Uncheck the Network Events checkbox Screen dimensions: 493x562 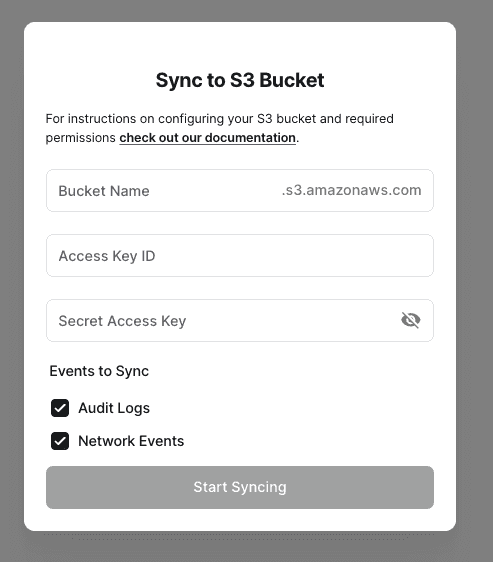(60, 441)
